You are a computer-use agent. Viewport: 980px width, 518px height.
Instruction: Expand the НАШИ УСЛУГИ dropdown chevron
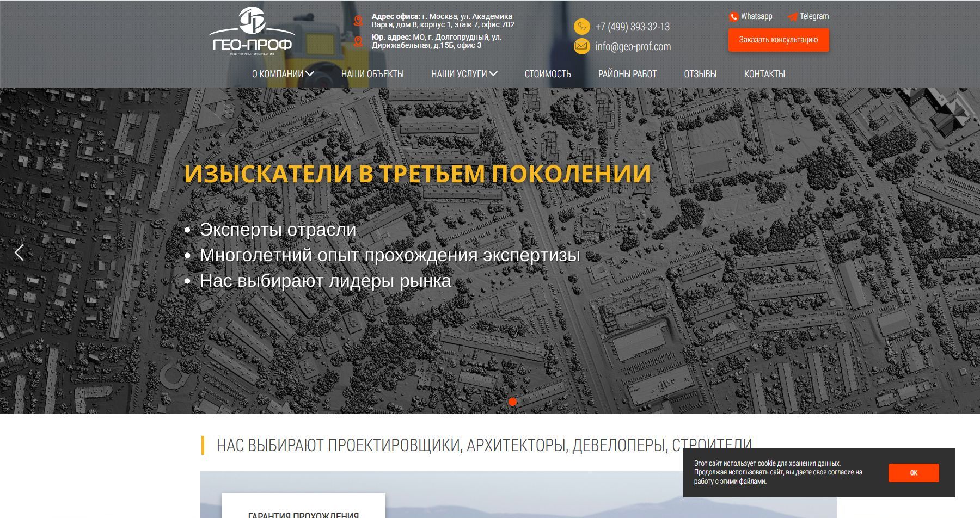pos(493,73)
